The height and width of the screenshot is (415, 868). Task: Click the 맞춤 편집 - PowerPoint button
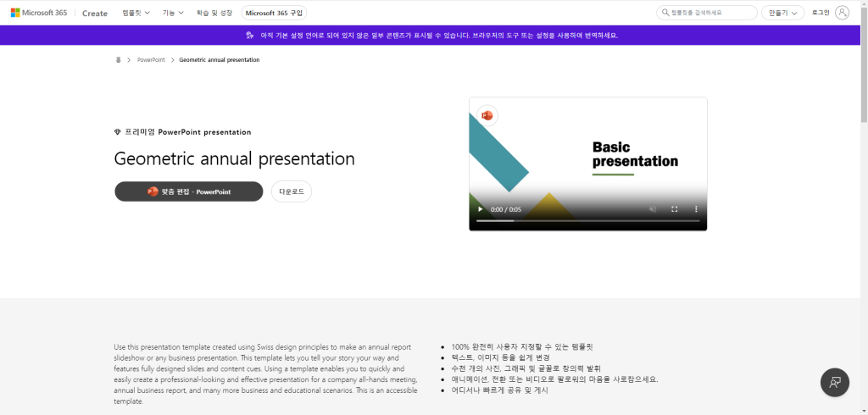(189, 191)
